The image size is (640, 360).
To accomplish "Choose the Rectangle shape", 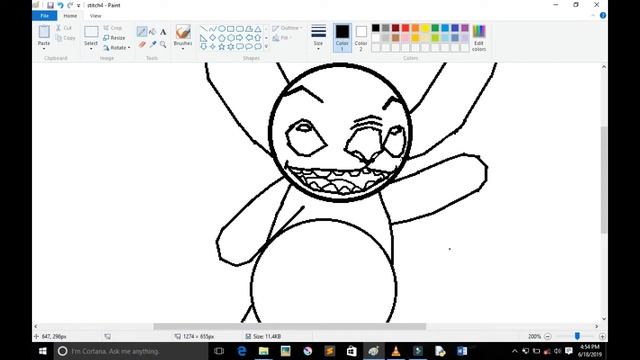I will click(x=231, y=29).
